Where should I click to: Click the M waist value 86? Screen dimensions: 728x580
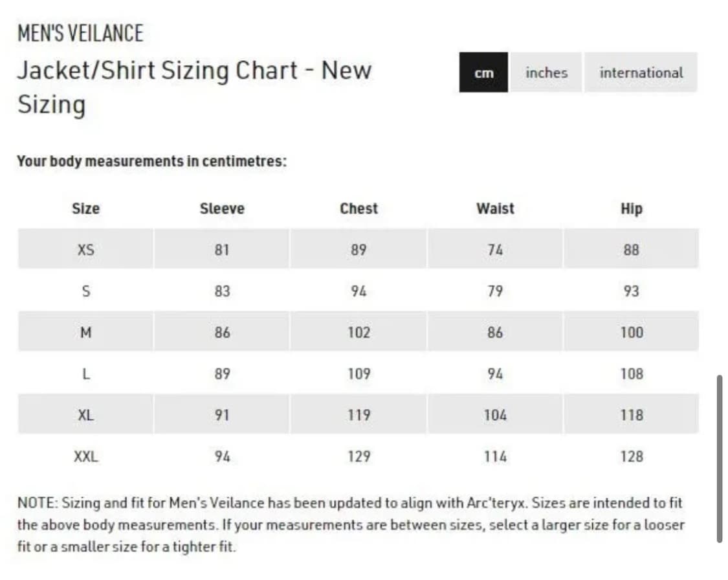tap(495, 332)
